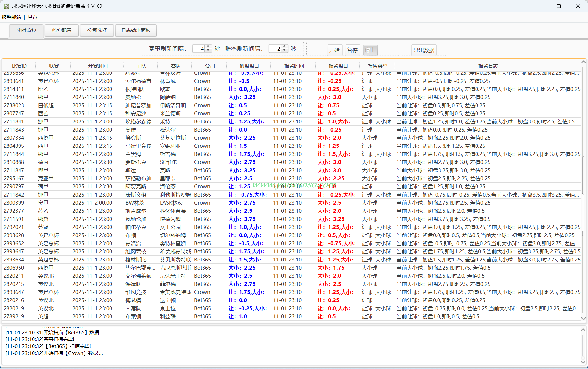Sort by the 比赛ID column header

[19, 66]
